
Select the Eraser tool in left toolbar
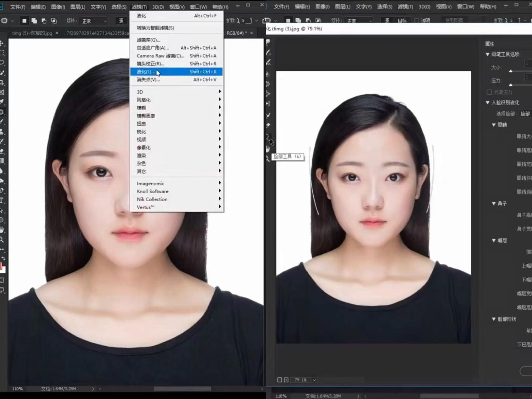(x=2, y=151)
